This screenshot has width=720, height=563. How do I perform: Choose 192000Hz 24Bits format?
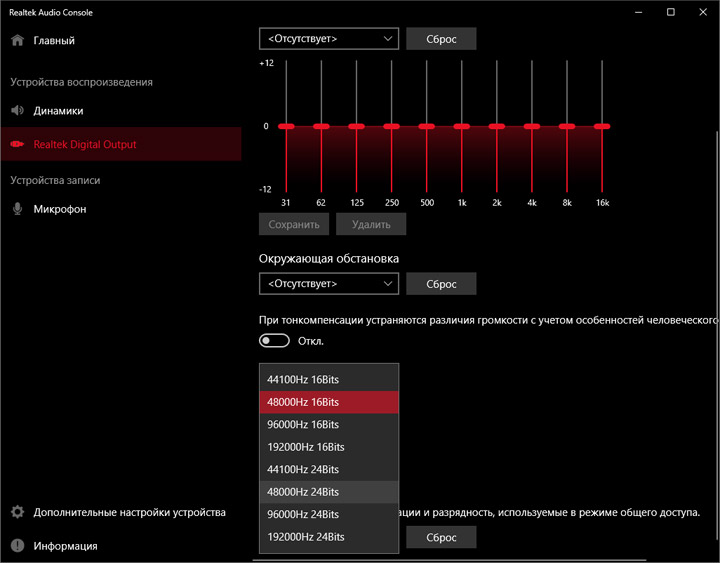[329, 537]
